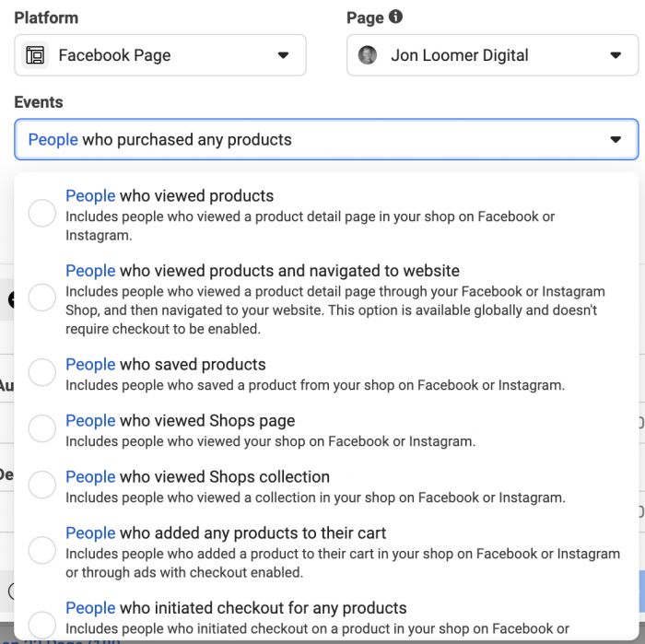Select radio for People who viewed Shops collection
645x644 pixels.
click(x=42, y=485)
